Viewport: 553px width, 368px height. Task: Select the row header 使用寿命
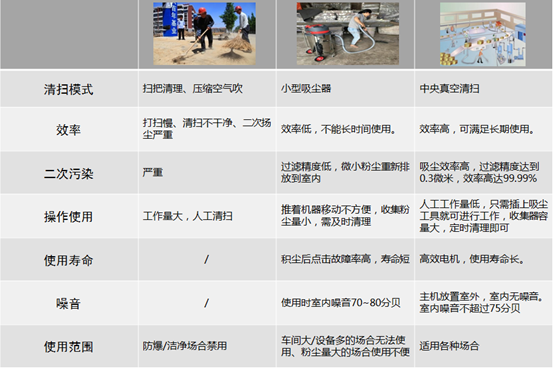(69, 260)
